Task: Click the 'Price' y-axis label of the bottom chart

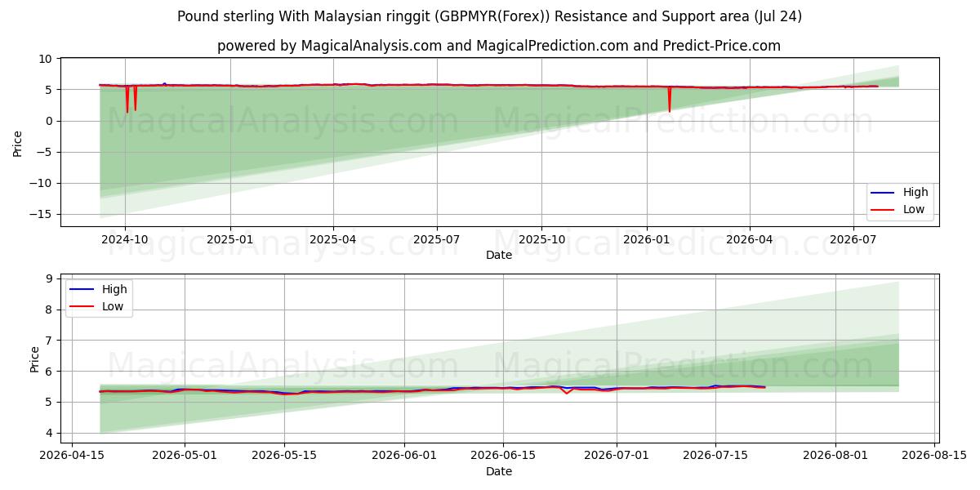Action: coord(35,359)
